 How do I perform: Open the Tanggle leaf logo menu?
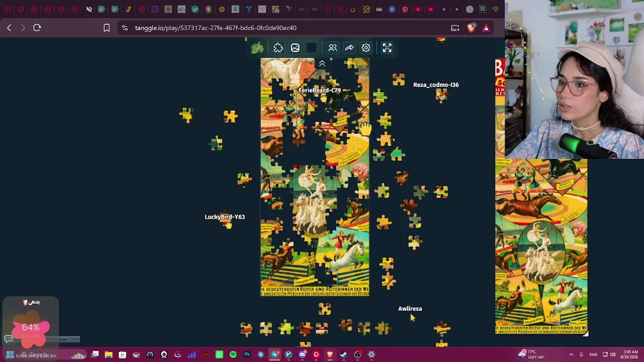pos(257,48)
